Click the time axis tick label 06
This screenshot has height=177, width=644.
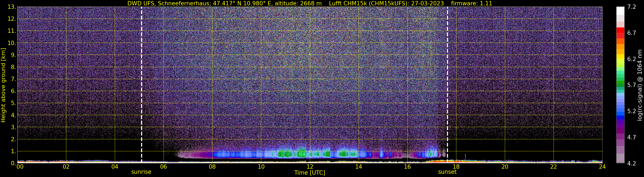pos(164,167)
